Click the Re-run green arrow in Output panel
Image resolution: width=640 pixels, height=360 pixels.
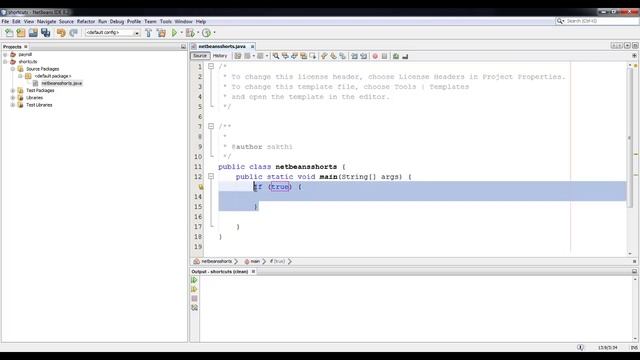coord(194,280)
